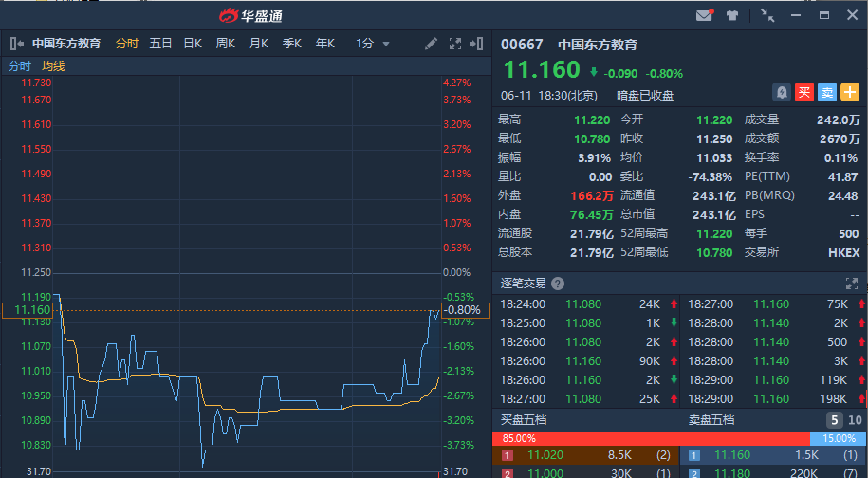Click the 中国东方教育 title above chart
This screenshot has height=478, width=868.
point(66,44)
